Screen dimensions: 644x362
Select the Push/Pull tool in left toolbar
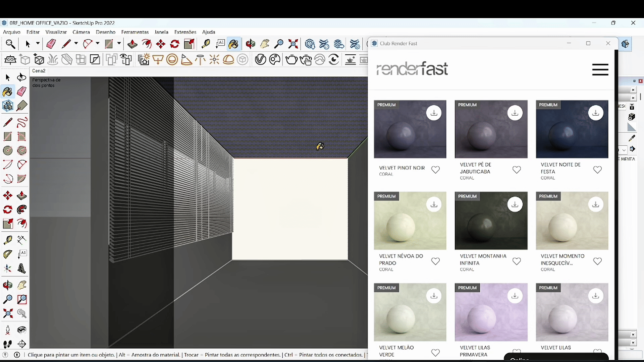pyautogui.click(x=22, y=195)
